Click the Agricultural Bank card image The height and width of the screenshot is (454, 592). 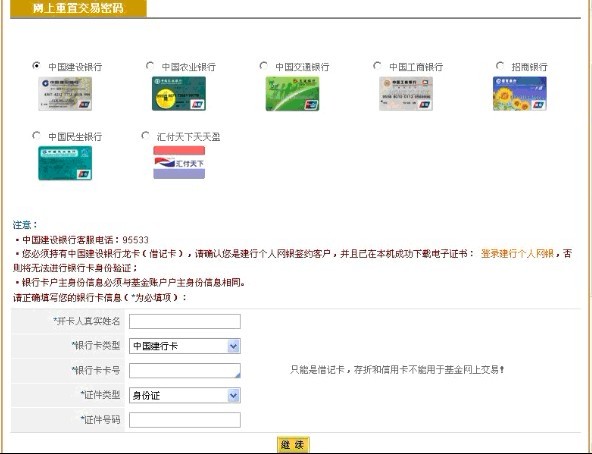tap(179, 94)
